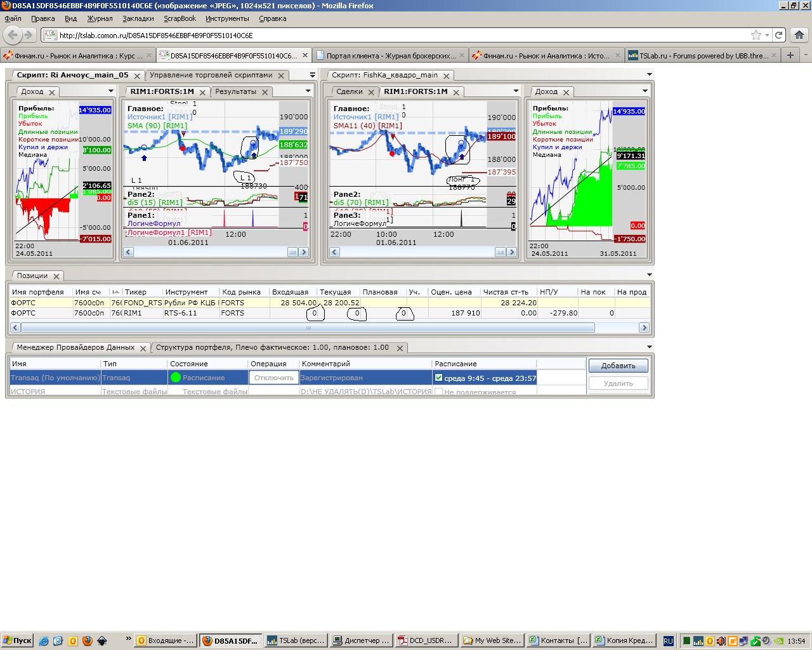
Task: Close the Позиции panel tab
Action: 56,276
